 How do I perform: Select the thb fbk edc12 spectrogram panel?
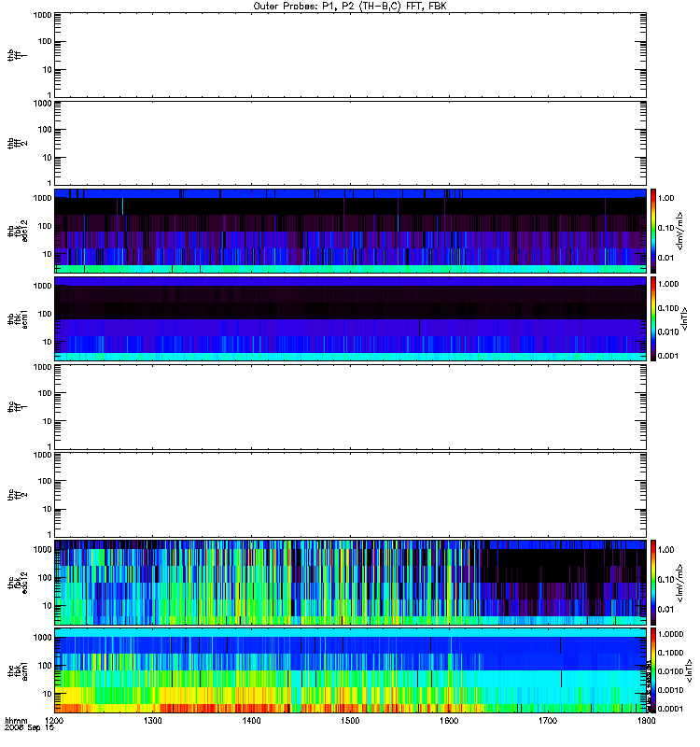350,231
